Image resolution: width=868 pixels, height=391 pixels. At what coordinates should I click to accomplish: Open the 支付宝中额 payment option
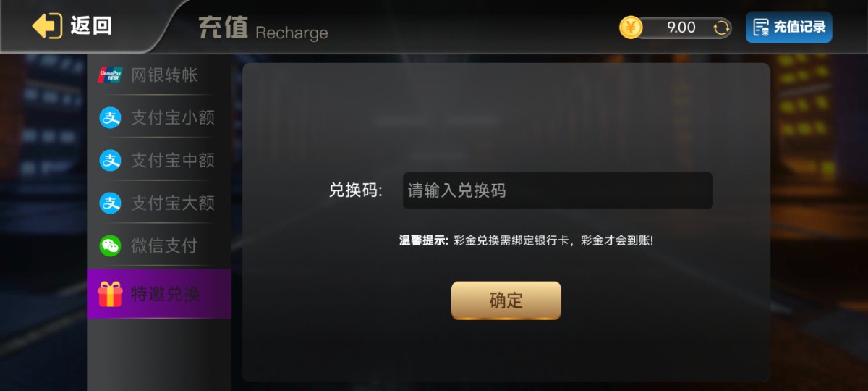point(159,160)
